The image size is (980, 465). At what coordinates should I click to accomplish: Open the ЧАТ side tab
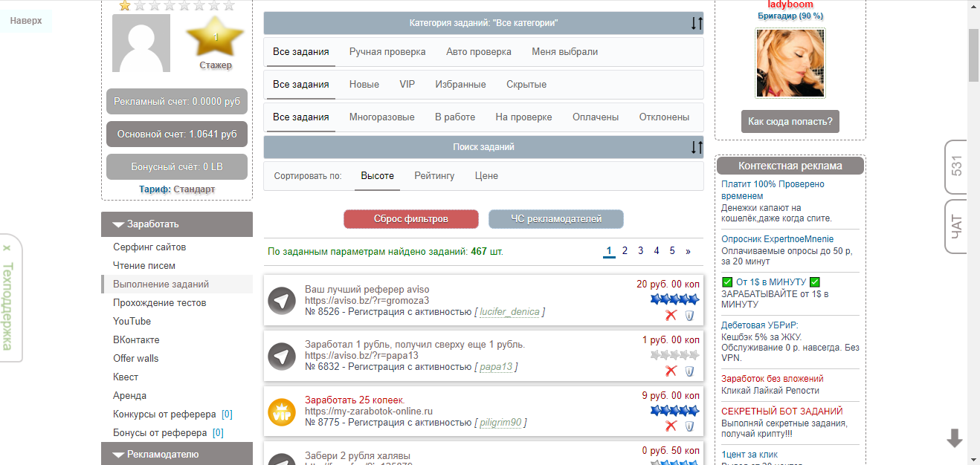coord(955,227)
